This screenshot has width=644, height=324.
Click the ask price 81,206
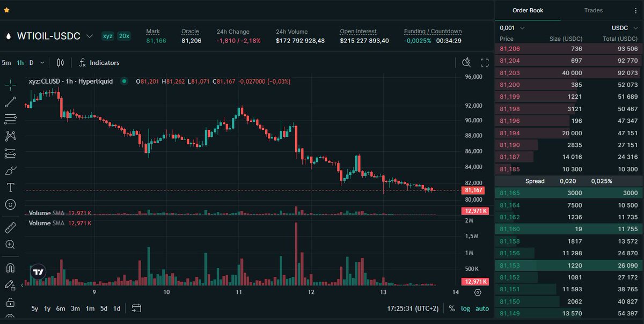click(x=509, y=49)
